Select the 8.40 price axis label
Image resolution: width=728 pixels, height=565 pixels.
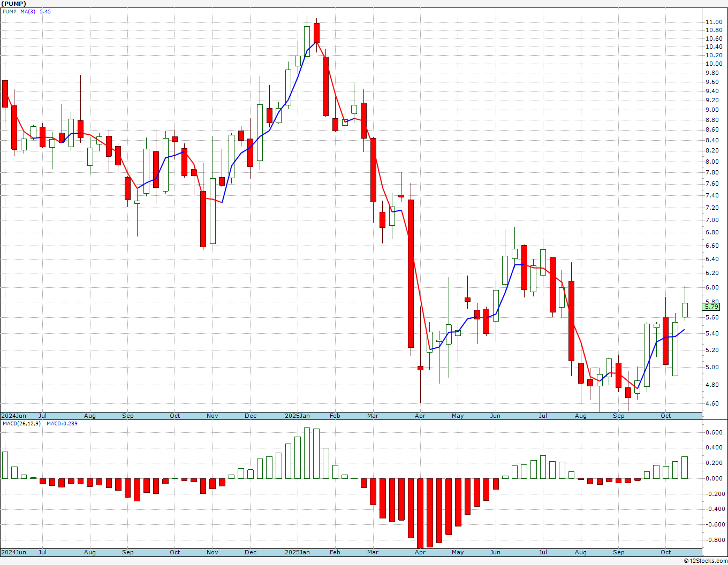(x=712, y=140)
